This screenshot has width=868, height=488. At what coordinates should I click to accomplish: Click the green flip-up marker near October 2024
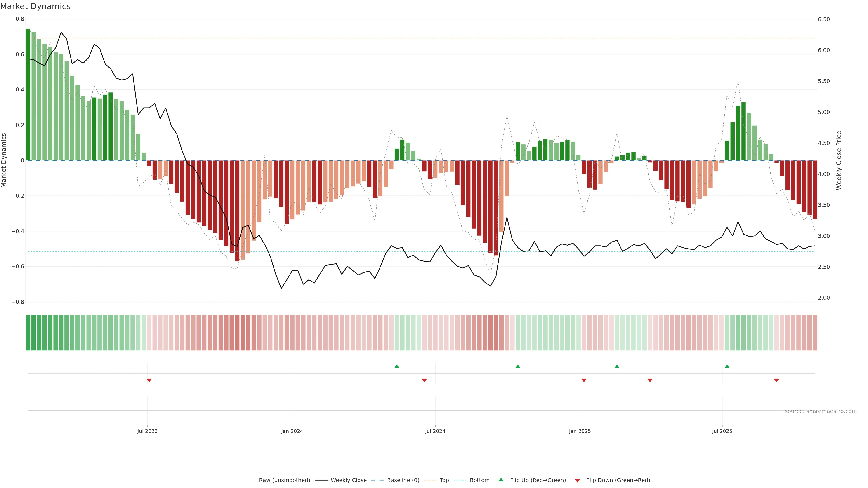tap(518, 366)
